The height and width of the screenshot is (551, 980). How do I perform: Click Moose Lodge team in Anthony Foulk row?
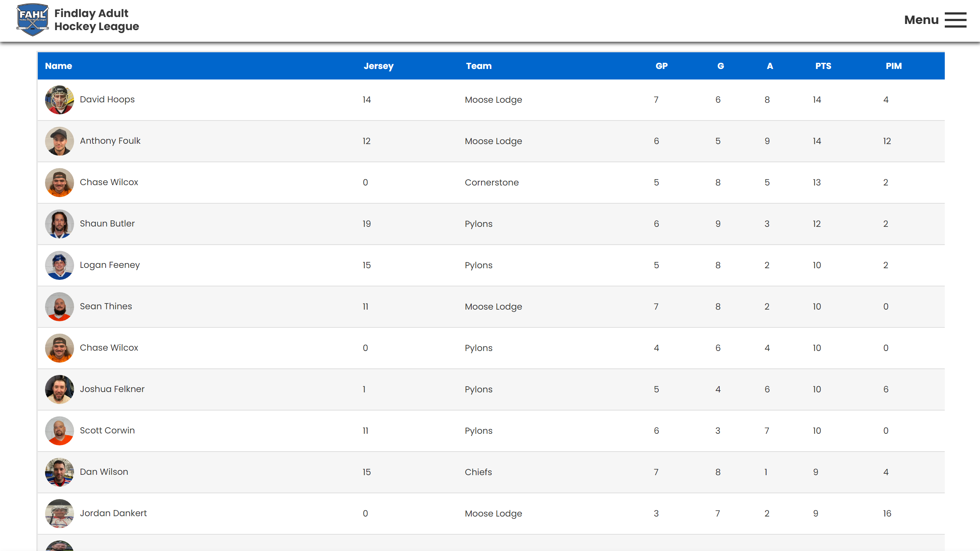pos(493,142)
